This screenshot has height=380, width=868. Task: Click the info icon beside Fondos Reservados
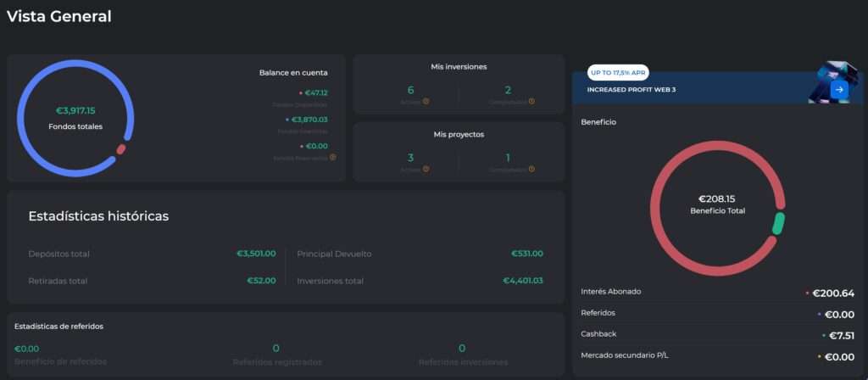point(332,157)
